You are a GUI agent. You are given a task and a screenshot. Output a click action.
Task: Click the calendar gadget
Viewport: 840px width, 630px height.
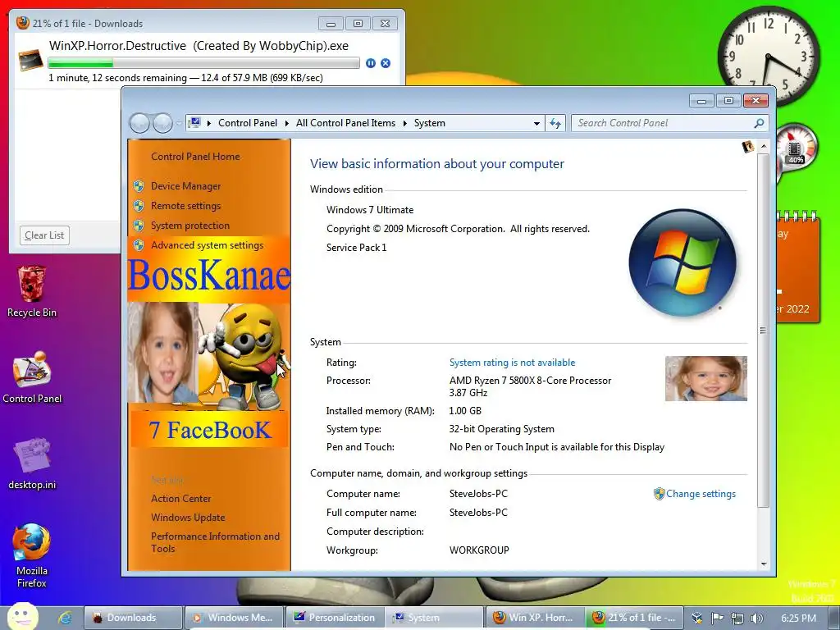tap(798, 267)
